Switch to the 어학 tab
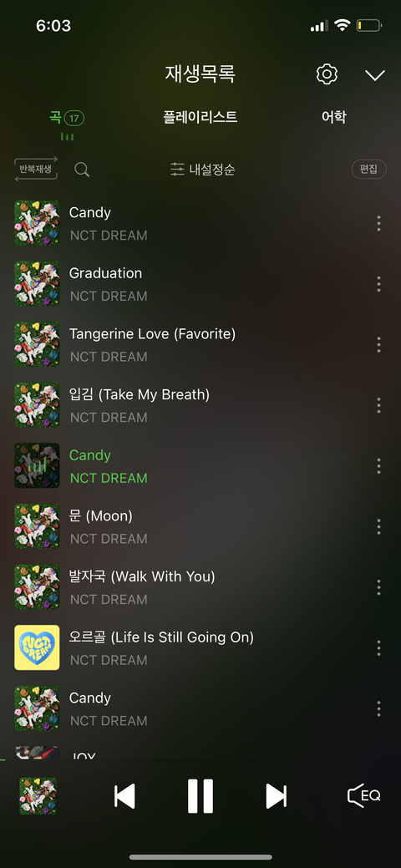401x868 pixels. [x=334, y=117]
